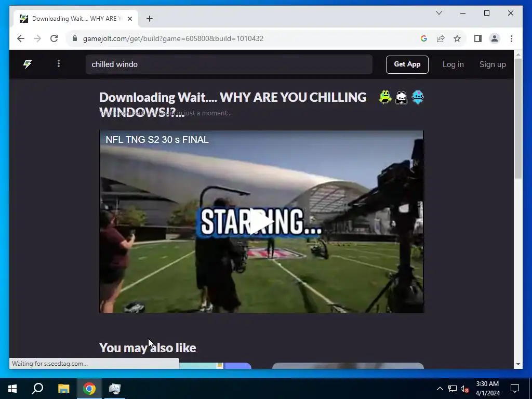This screenshot has height=399, width=532.
Task: Open Chrome's three-dot menu
Action: coord(511,38)
